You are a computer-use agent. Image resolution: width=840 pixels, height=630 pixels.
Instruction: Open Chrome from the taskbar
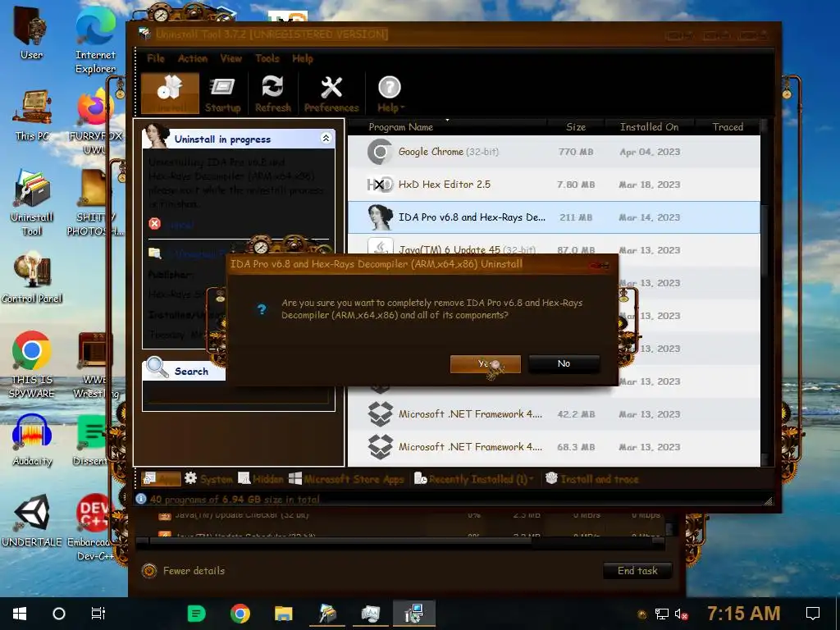[x=240, y=614]
